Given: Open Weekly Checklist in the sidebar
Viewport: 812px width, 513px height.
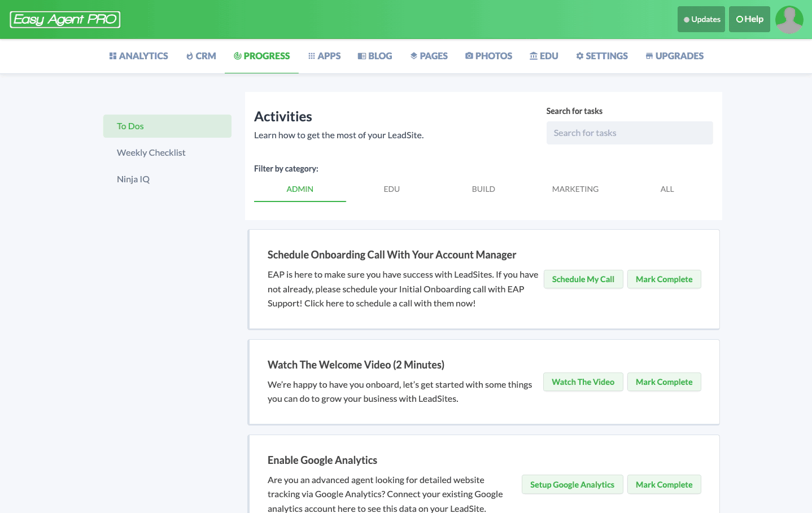Looking at the screenshot, I should tap(167, 152).
